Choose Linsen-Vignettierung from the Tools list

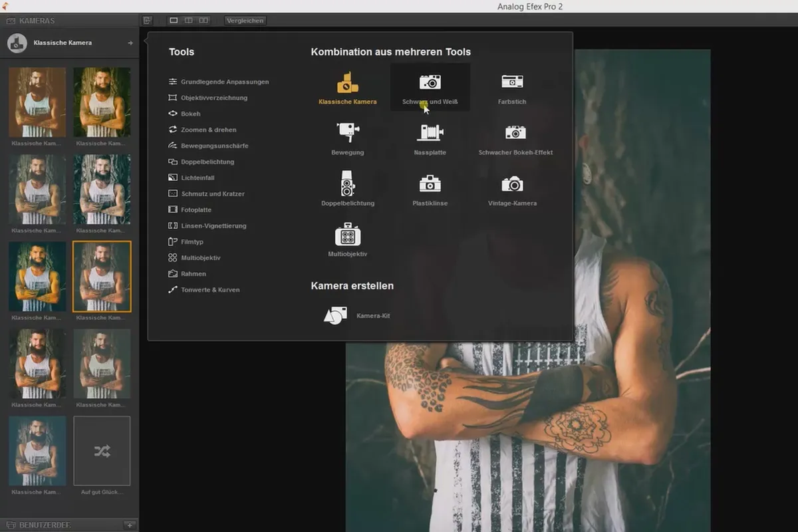(207, 225)
